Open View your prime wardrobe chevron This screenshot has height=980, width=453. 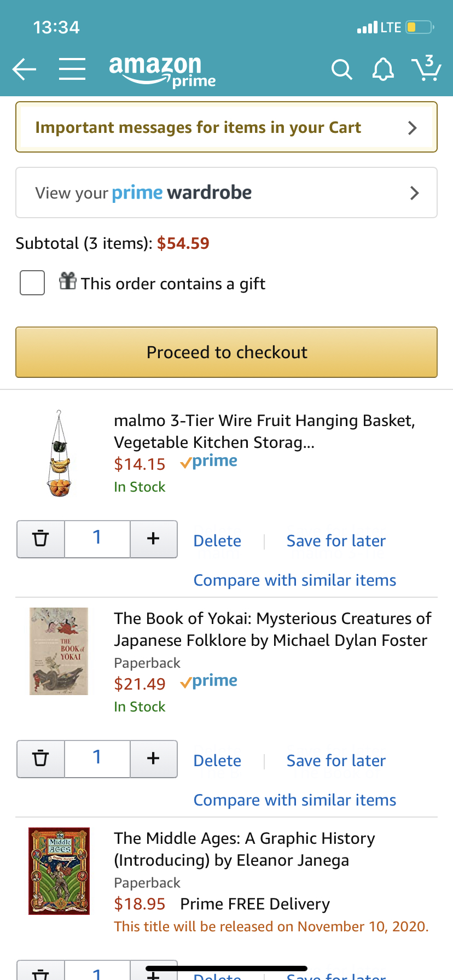point(414,192)
